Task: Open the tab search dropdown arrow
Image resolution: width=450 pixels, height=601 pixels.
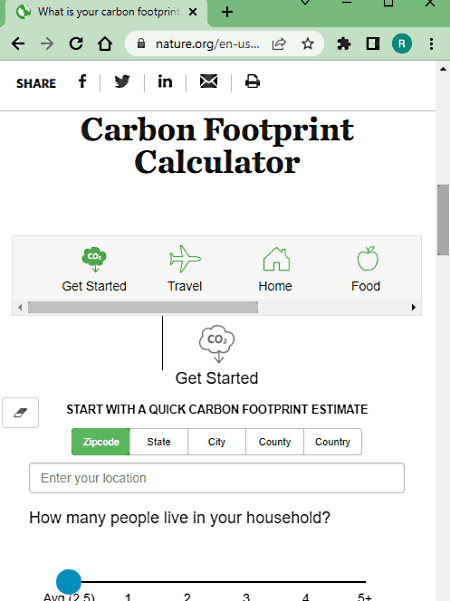Action: coord(305,3)
